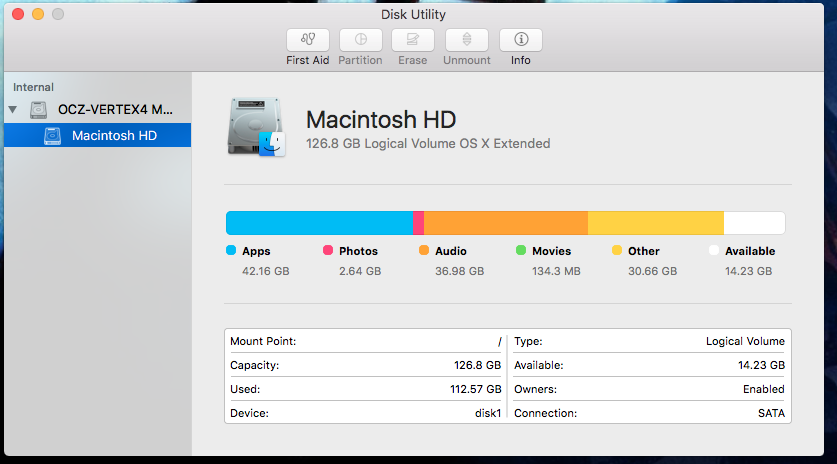
Task: Click the Logical Volume Type value
Action: (x=745, y=342)
